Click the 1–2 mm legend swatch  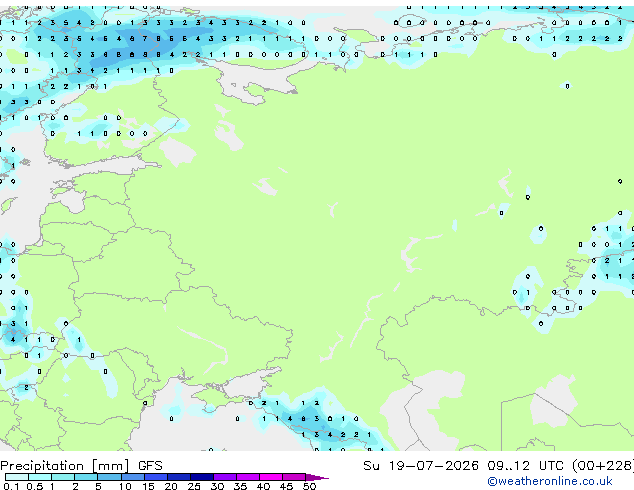tap(63, 477)
